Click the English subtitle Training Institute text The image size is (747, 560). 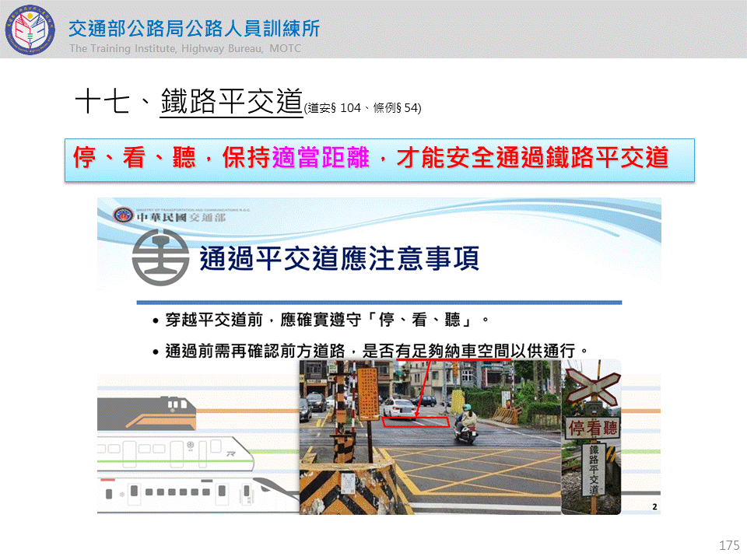[x=184, y=49]
